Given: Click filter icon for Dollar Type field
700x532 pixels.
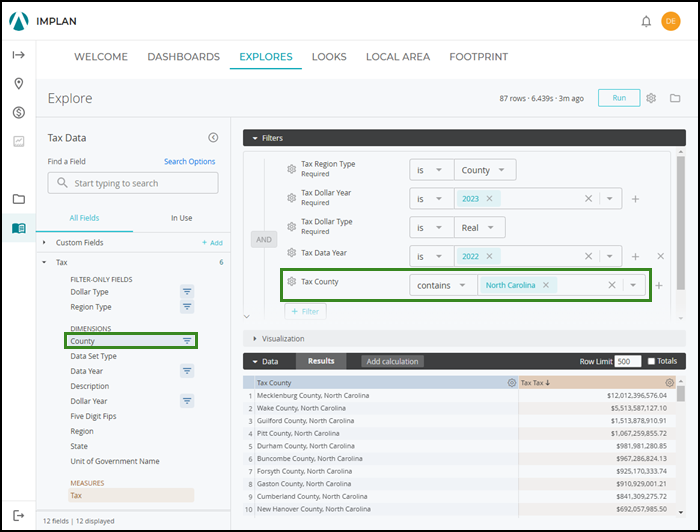Looking at the screenshot, I should pyautogui.click(x=187, y=292).
